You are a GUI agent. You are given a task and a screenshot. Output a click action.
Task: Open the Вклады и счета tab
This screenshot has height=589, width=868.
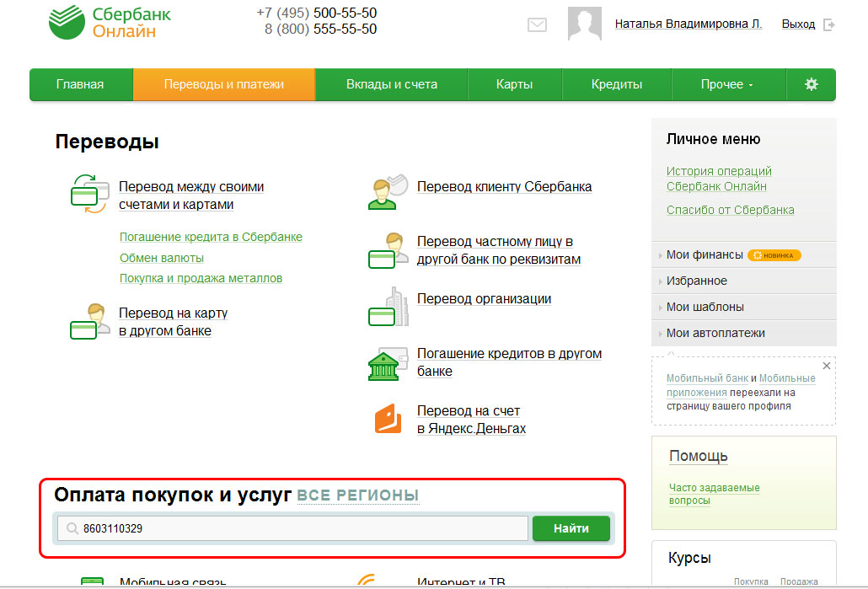pos(391,84)
